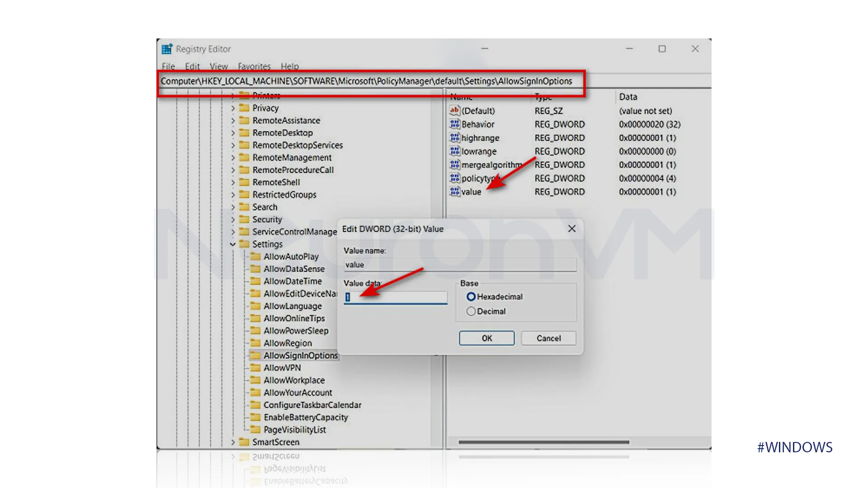Click the Value name field
The height and width of the screenshot is (488, 868).
460,265
